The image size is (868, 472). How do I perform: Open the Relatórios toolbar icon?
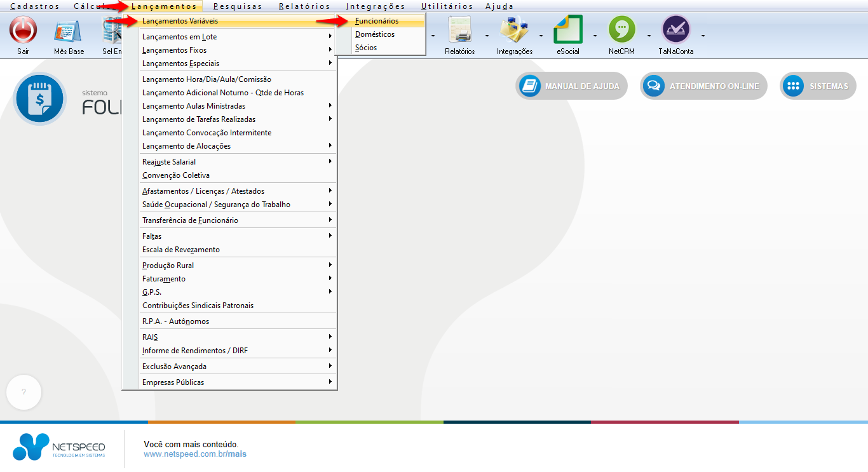(x=459, y=30)
